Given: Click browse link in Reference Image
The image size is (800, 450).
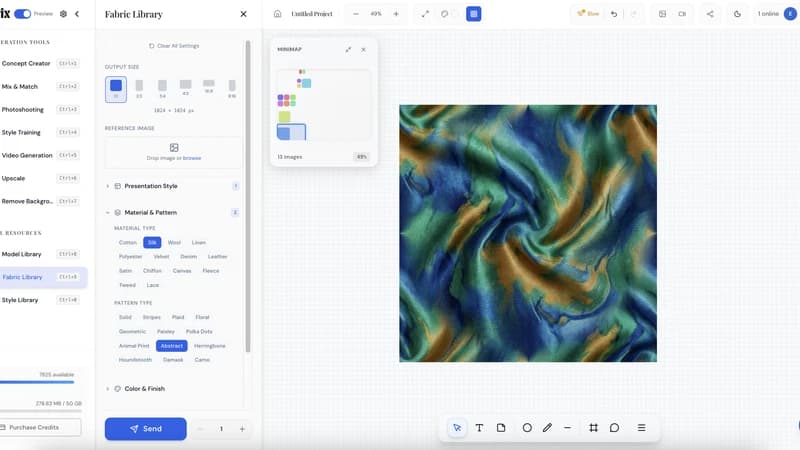Looking at the screenshot, I should (192, 158).
